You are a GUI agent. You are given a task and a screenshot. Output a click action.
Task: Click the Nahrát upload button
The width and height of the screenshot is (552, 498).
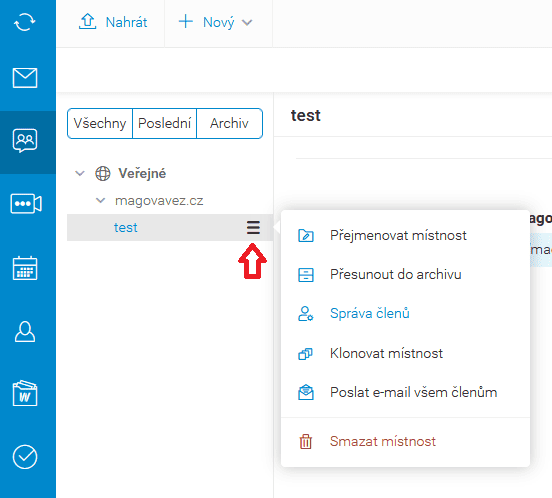pyautogui.click(x=113, y=22)
